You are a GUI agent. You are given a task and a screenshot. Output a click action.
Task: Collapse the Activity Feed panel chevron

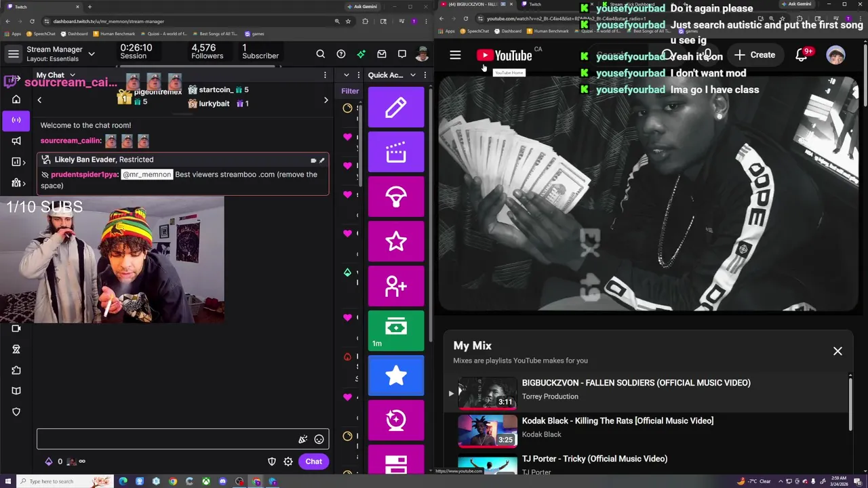[x=347, y=75]
